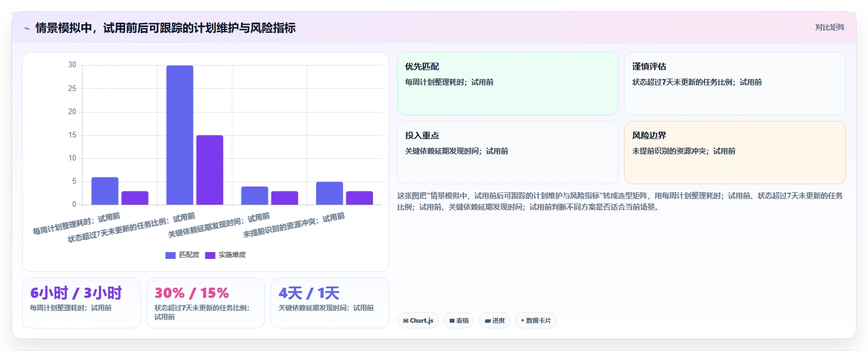Click the 匹配度 bar for 未提前识别的资源冲突
This screenshot has width=868, height=351.
tap(329, 193)
